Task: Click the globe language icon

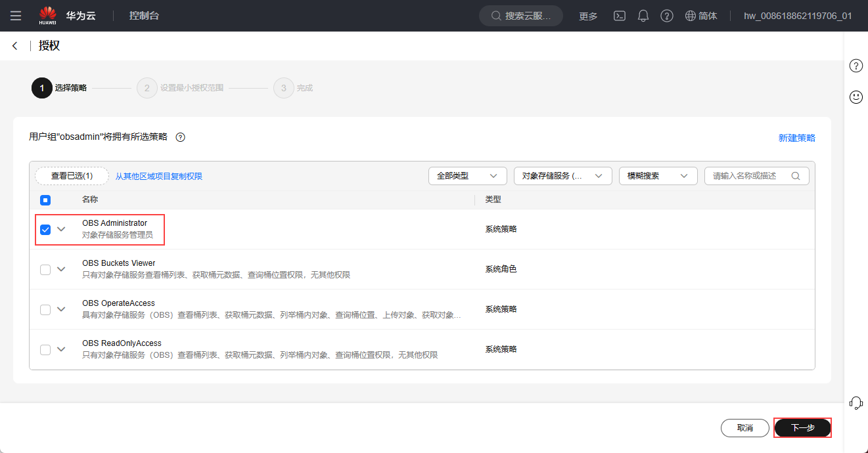Action: (690, 16)
